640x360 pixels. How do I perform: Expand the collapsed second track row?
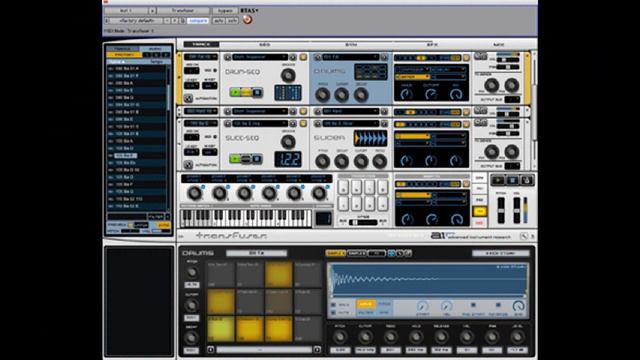[x=180, y=111]
